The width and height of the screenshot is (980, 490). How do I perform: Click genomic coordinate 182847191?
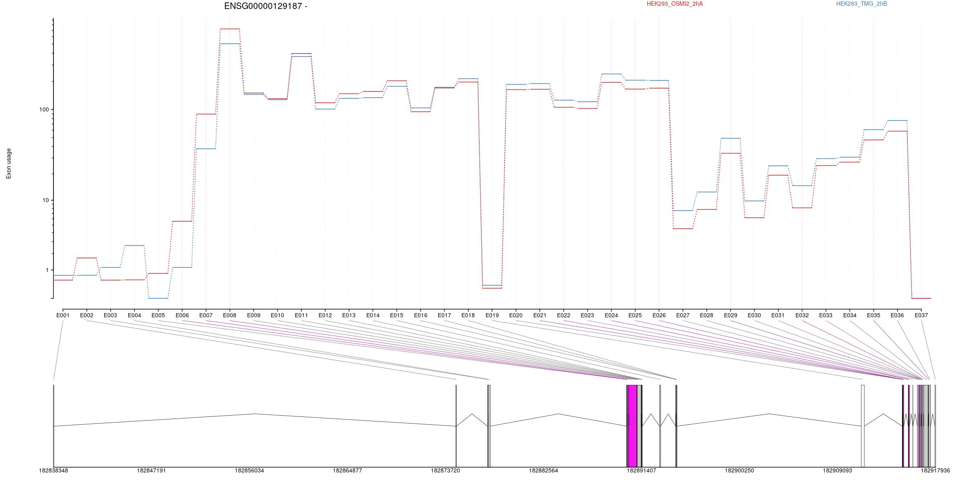coord(151,471)
